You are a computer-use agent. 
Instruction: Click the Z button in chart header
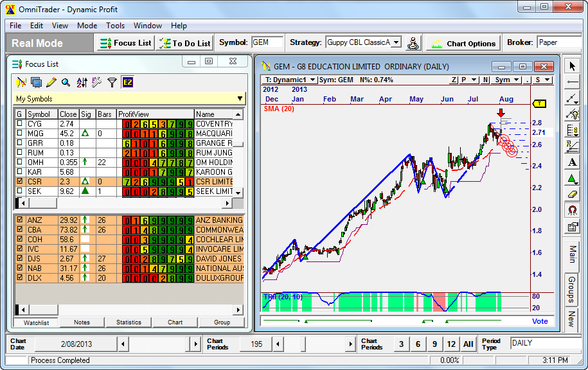tap(454, 80)
